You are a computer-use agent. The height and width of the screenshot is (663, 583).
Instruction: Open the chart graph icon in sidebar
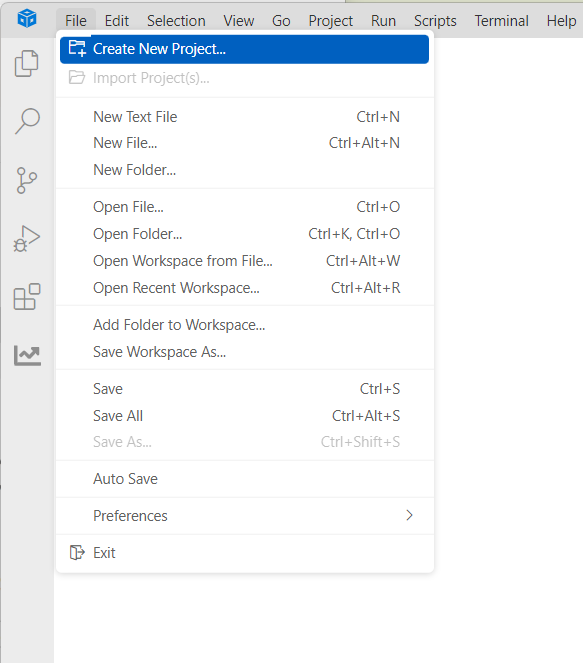27,355
